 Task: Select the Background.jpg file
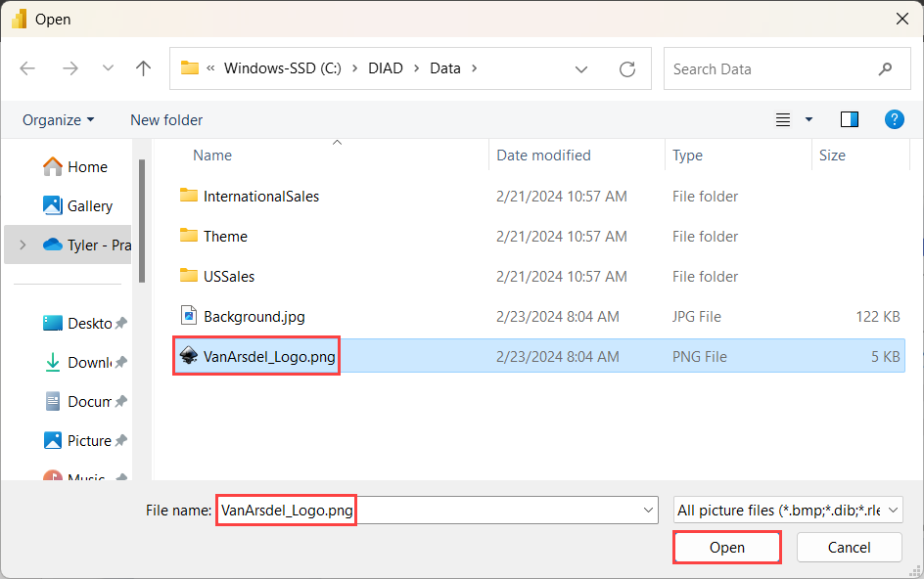(538, 316)
